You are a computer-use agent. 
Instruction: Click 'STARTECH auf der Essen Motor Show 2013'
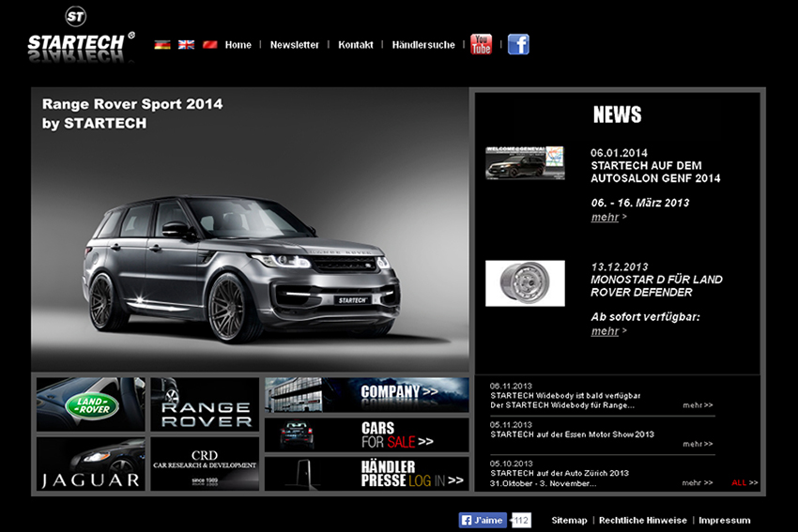tap(572, 434)
